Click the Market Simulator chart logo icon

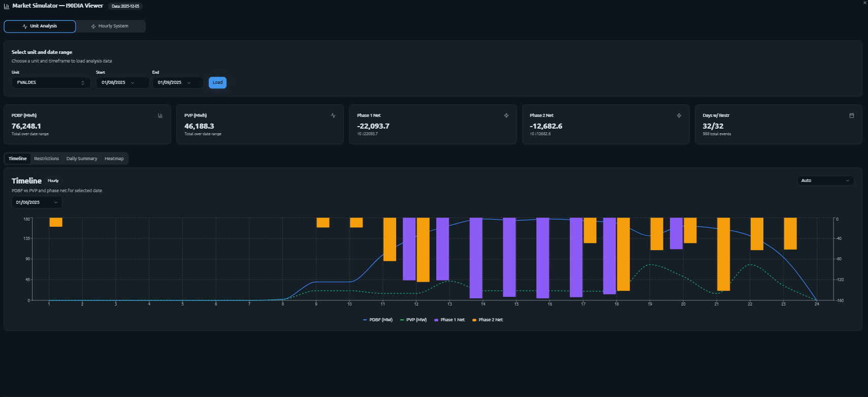click(7, 6)
